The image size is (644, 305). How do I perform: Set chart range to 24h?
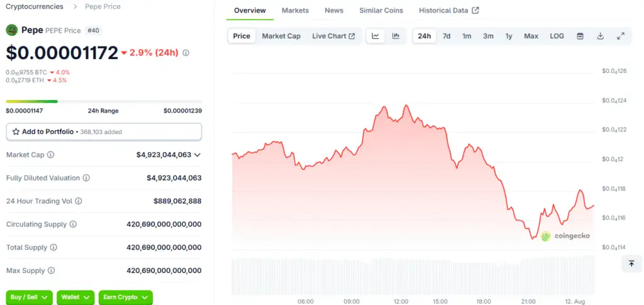click(425, 36)
